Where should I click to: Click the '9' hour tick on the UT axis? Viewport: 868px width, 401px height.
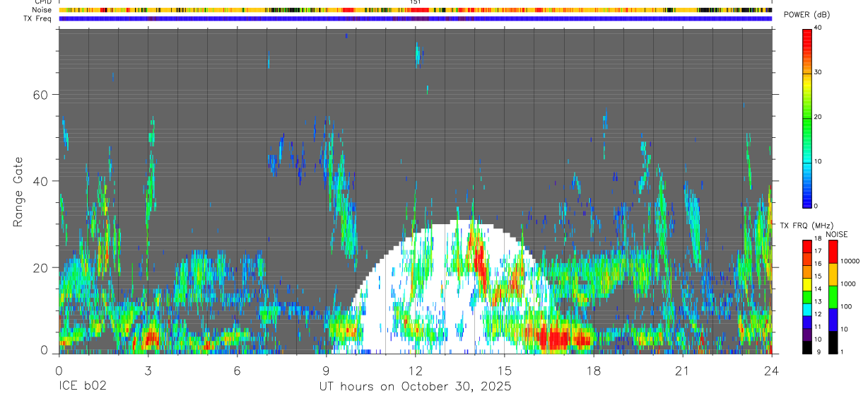[x=327, y=370]
